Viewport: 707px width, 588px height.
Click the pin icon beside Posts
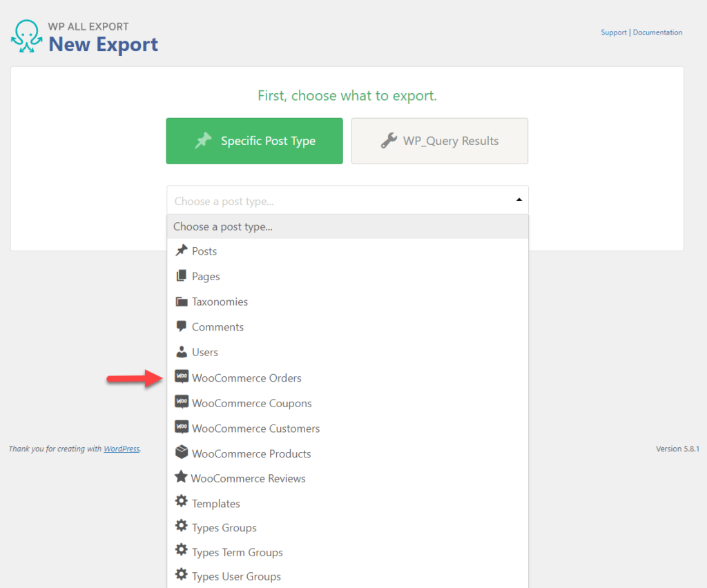click(182, 250)
